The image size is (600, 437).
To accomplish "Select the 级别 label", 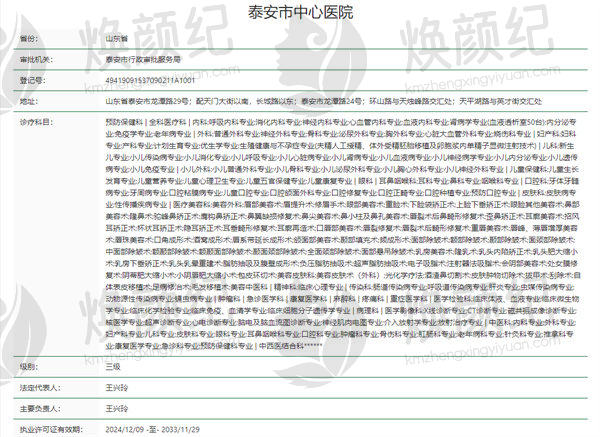I will coord(29,367).
